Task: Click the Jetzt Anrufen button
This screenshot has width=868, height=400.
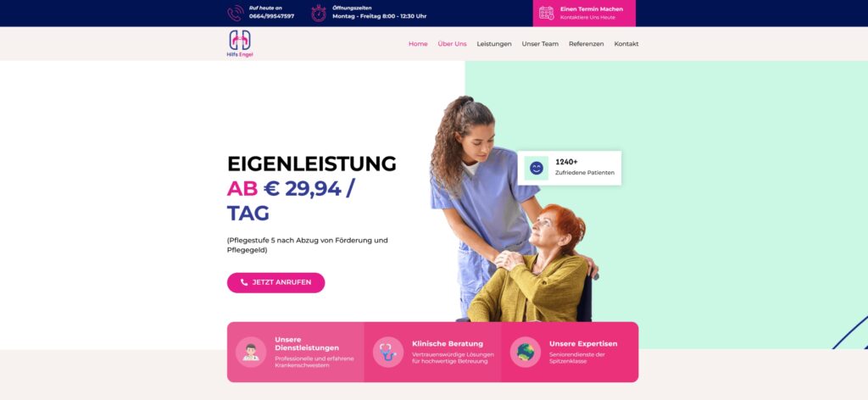Action: coord(275,283)
